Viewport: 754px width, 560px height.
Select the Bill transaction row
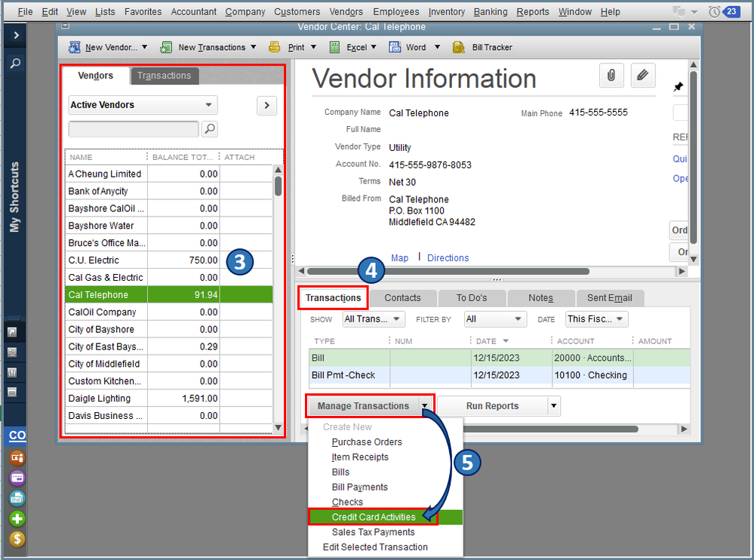(x=499, y=358)
